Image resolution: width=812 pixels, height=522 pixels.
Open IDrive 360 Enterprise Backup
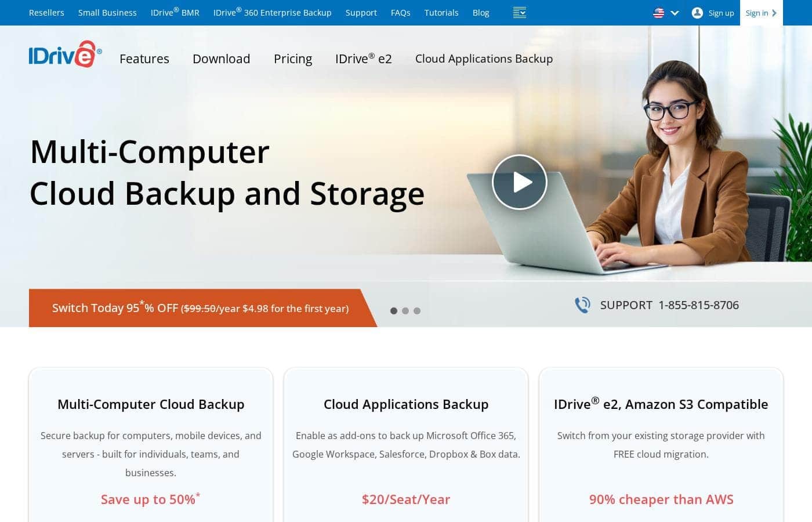pos(272,12)
